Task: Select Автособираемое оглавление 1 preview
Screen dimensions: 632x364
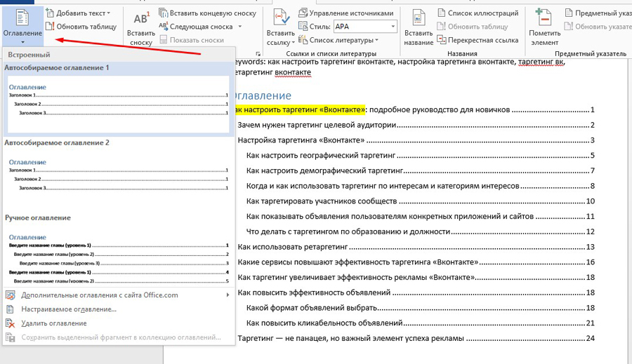Action: pyautogui.click(x=119, y=104)
